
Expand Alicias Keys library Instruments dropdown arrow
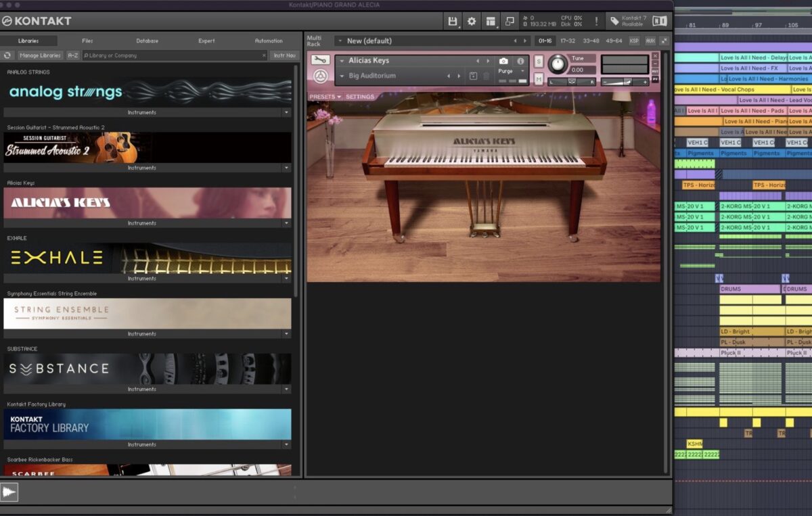click(286, 223)
